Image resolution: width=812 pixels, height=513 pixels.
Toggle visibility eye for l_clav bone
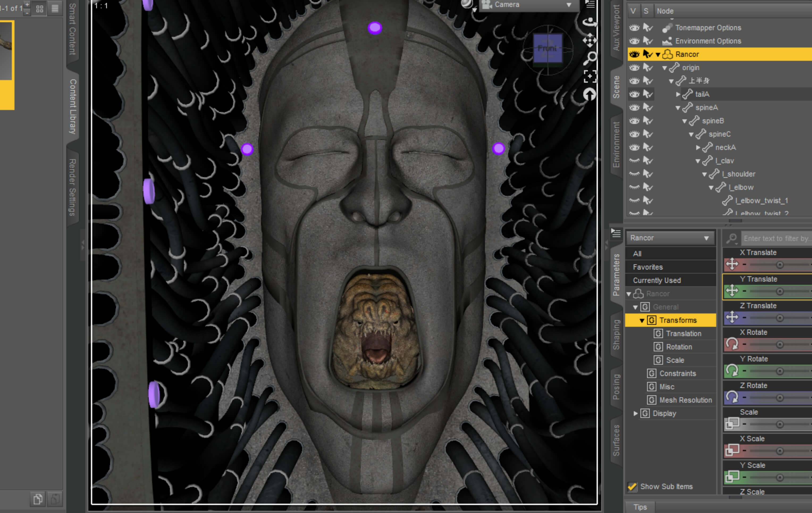click(x=634, y=161)
